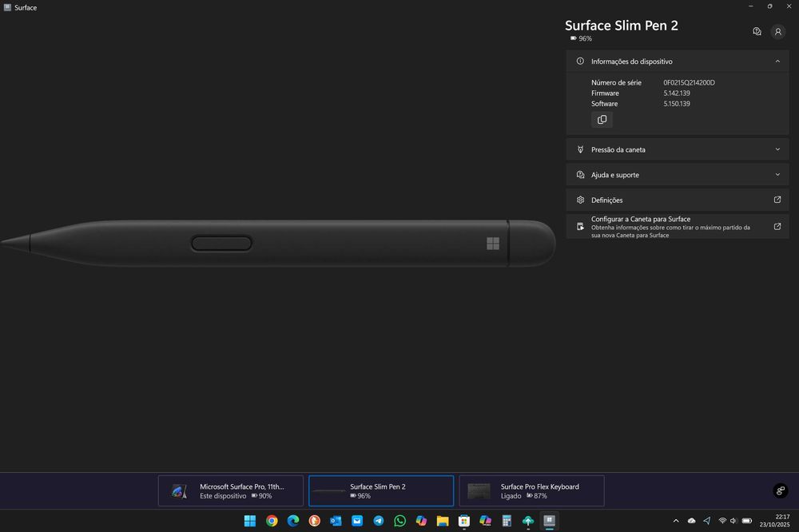Click the devices link icon in bottom bar
Screen dimensions: 799x532
(780, 490)
